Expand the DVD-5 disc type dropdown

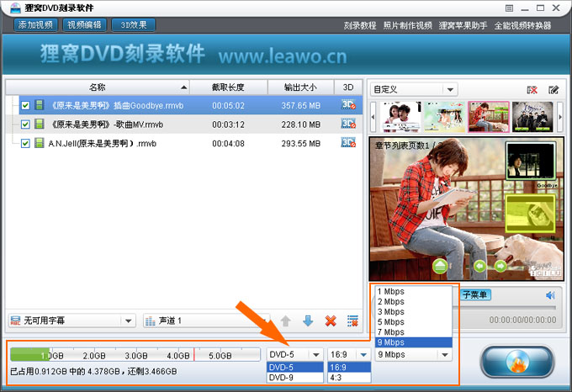pos(316,354)
